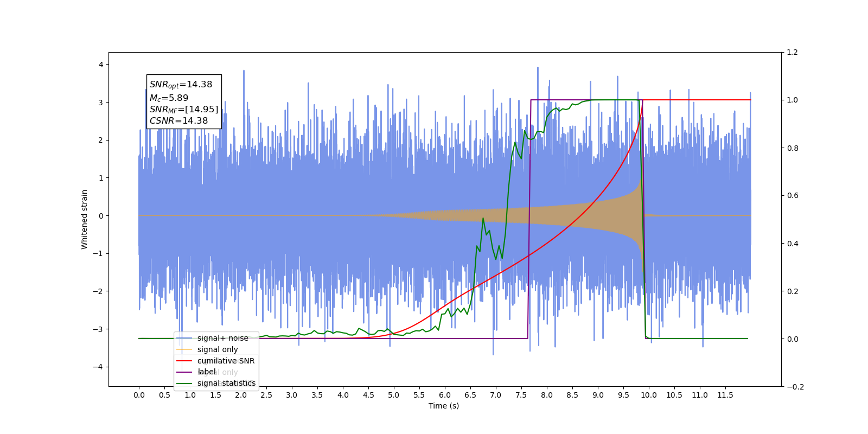Click the SNR_MF=[14.95] annotation text
The image size is (868, 434).
click(184, 110)
